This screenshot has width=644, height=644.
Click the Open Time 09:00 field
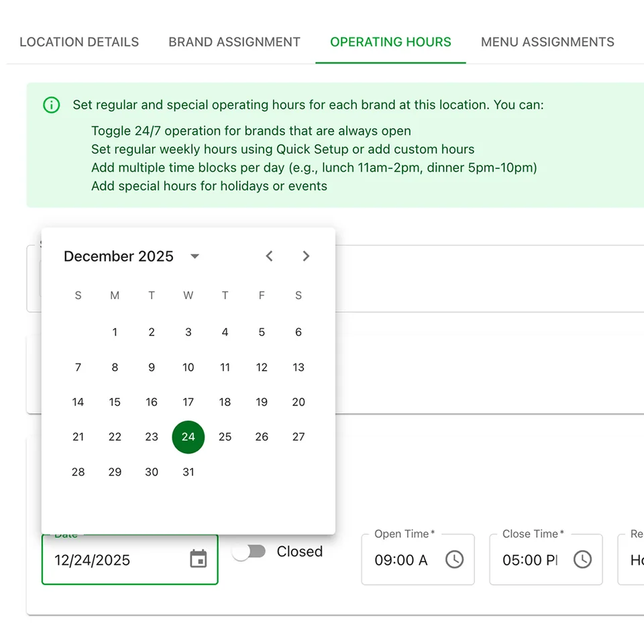[418, 559]
